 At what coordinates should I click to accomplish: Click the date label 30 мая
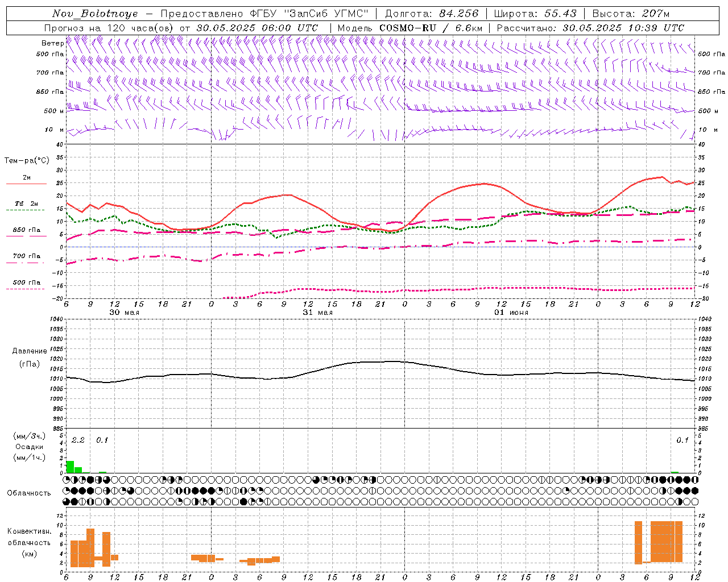click(124, 313)
